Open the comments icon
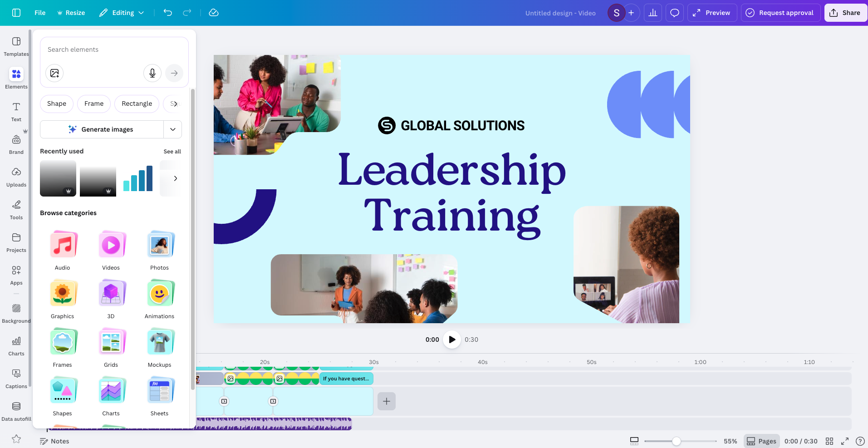 (675, 13)
